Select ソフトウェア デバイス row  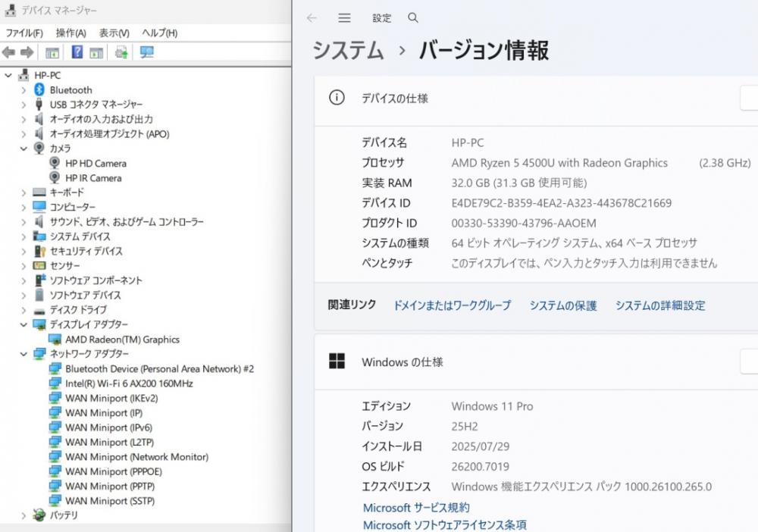[85, 296]
